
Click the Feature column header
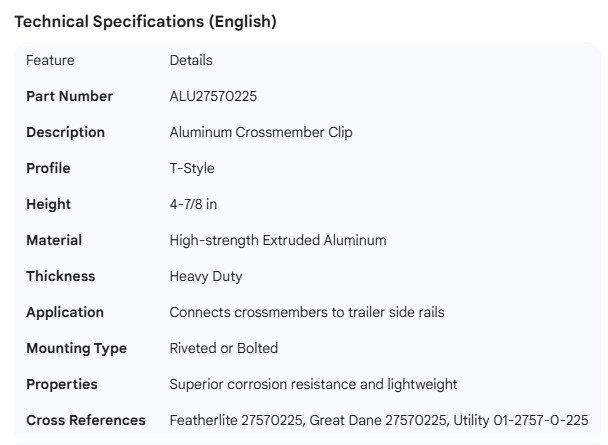pyautogui.click(x=50, y=60)
